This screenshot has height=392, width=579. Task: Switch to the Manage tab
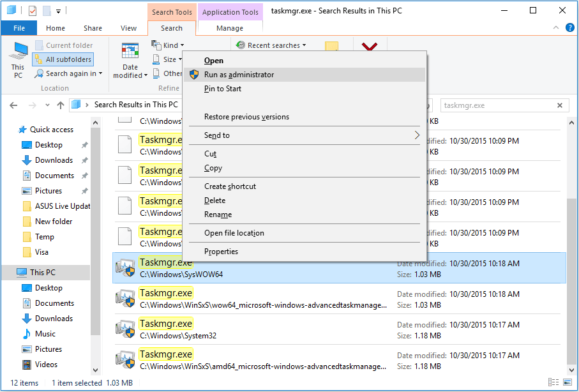(230, 28)
